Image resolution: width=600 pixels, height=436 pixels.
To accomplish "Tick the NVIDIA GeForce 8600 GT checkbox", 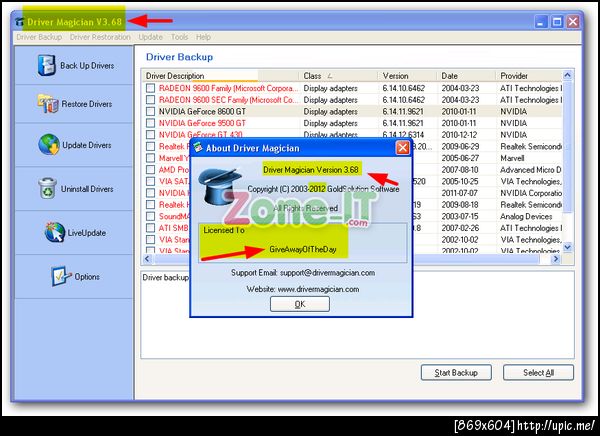I will pyautogui.click(x=150, y=111).
